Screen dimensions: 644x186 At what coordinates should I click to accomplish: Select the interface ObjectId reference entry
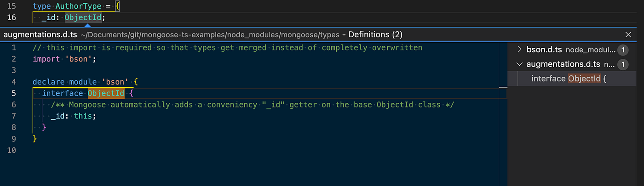[x=569, y=79]
